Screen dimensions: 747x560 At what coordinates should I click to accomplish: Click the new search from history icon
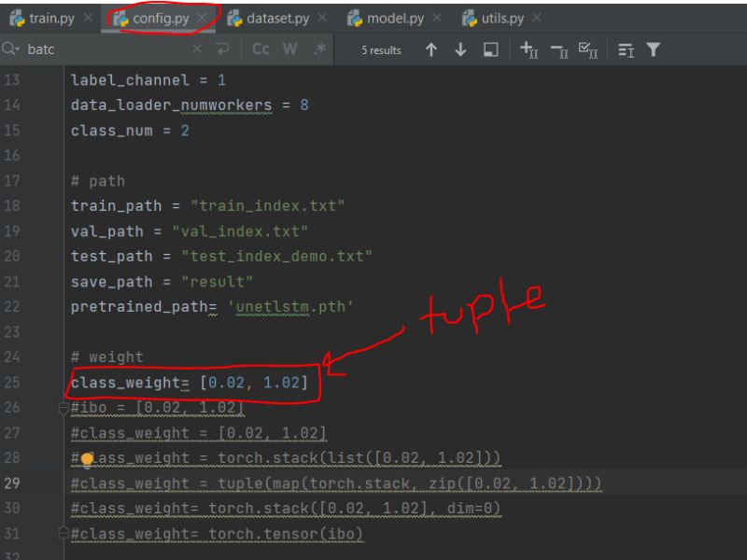[220, 49]
